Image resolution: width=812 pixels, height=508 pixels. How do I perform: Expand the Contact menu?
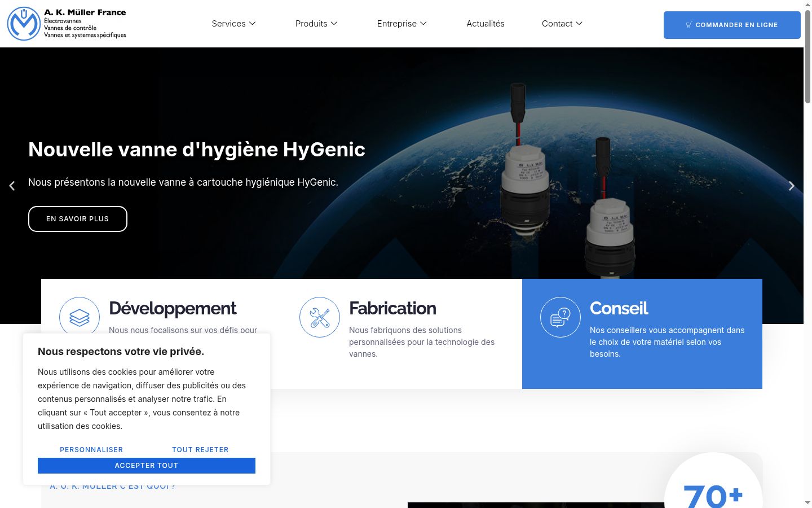(562, 24)
